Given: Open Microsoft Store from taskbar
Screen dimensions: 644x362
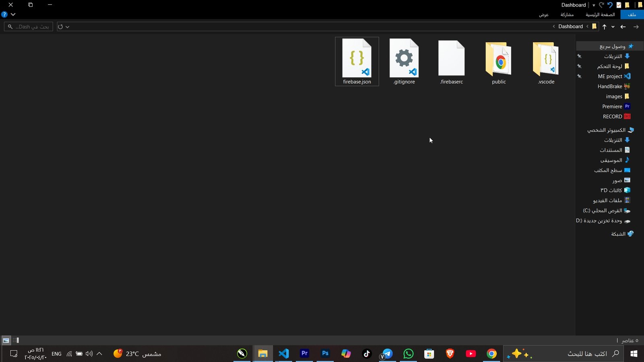Looking at the screenshot, I should [x=429, y=354].
